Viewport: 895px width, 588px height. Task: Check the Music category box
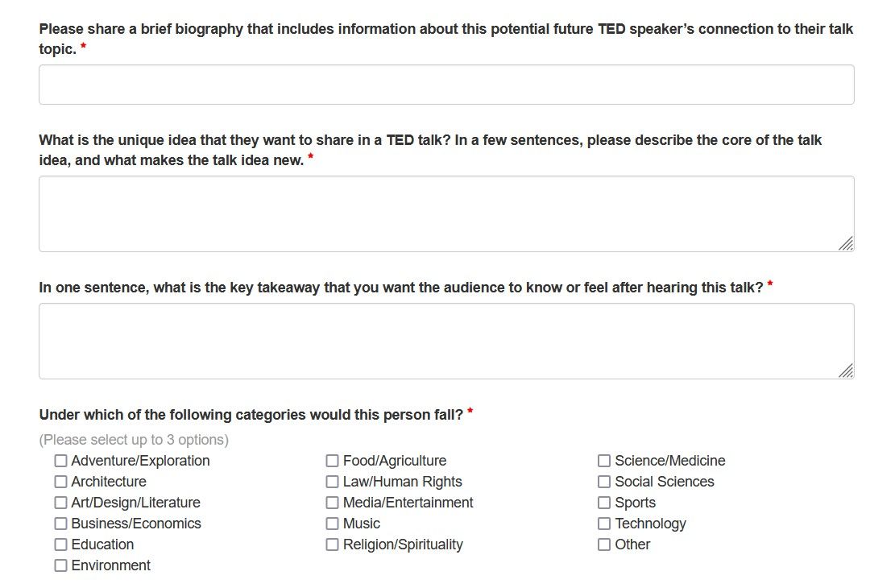(332, 523)
